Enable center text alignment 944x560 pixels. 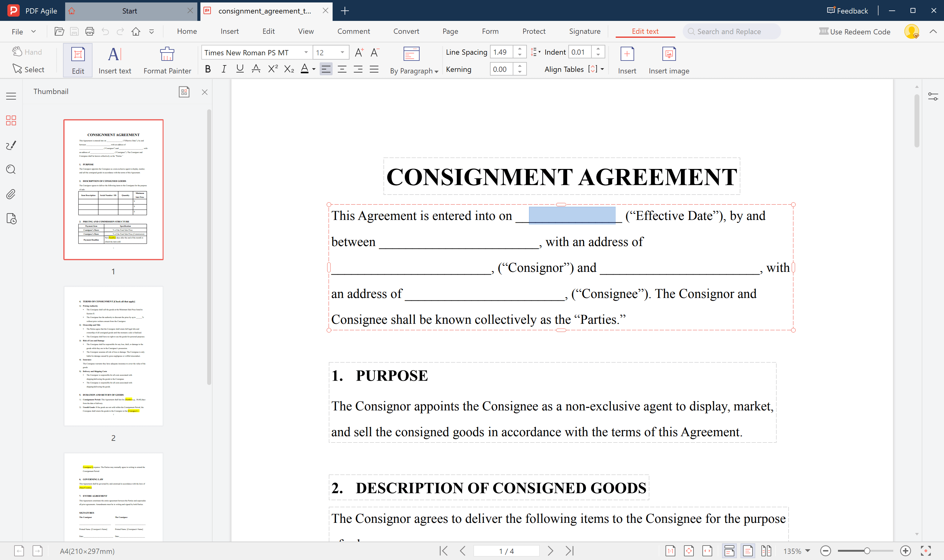coord(342,69)
